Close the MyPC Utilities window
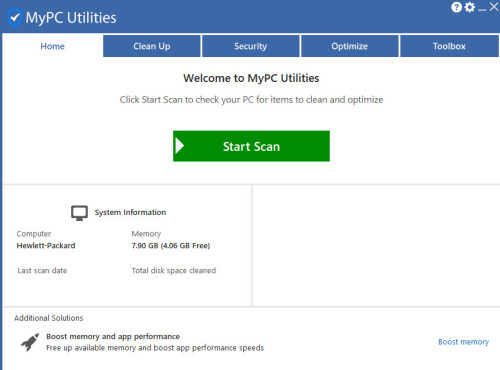 click(494, 7)
